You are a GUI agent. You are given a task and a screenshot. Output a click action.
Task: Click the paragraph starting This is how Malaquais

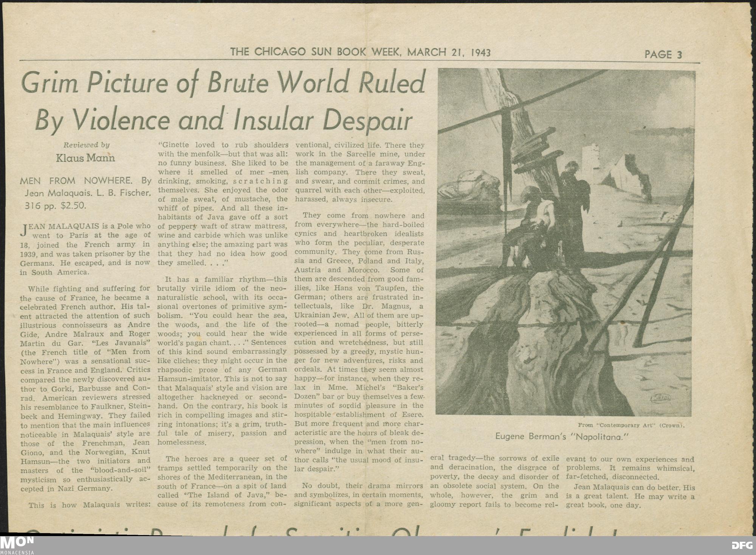(90, 505)
